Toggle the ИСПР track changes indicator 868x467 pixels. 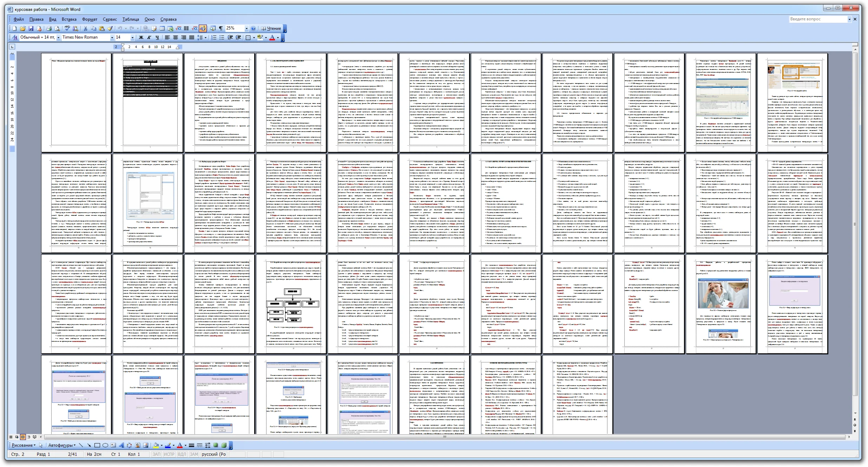point(169,454)
